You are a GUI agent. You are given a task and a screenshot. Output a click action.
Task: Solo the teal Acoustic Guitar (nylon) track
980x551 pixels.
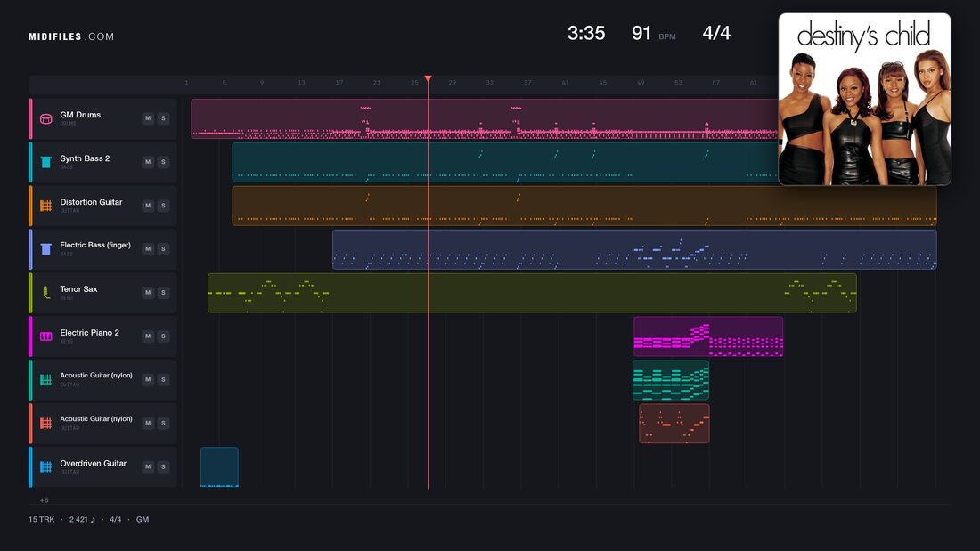click(x=163, y=379)
